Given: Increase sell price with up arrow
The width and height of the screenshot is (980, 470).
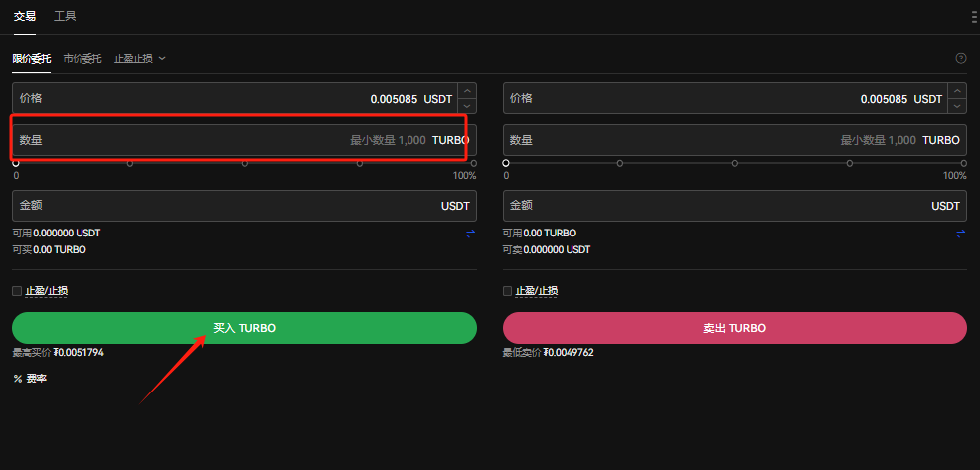Looking at the screenshot, I should pos(957,91).
